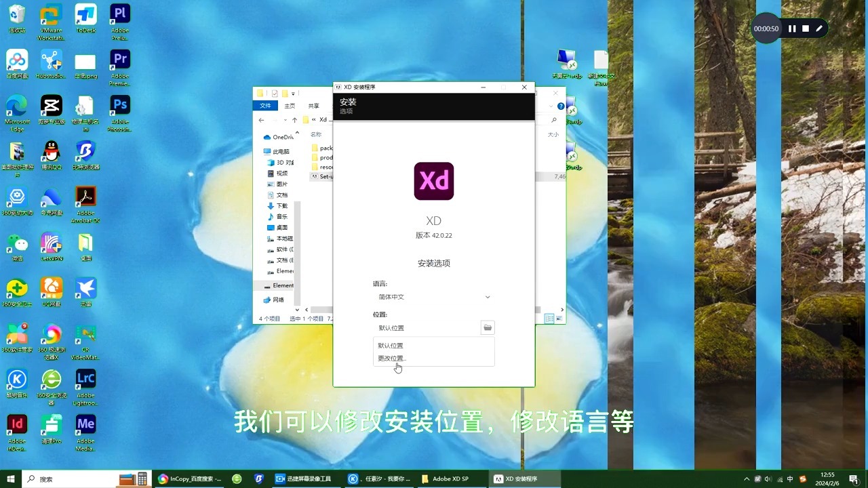Select OneDrive in the navigation pane
This screenshot has height=488, width=868.
(278, 137)
